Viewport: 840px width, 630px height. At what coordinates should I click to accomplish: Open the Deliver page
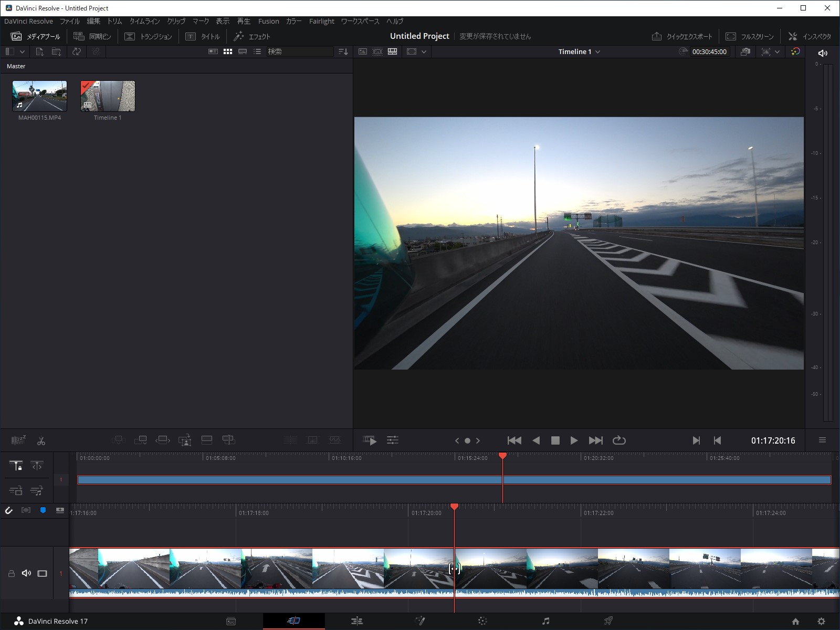click(x=609, y=621)
